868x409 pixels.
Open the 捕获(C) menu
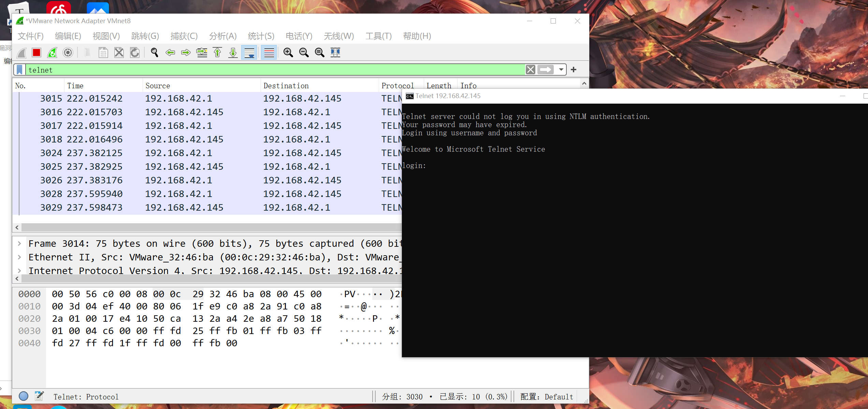(x=184, y=36)
